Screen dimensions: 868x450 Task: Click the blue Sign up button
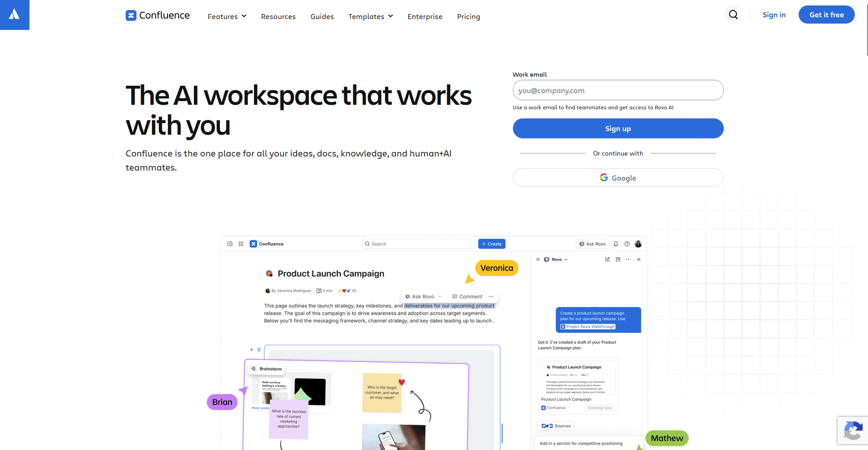tap(618, 128)
